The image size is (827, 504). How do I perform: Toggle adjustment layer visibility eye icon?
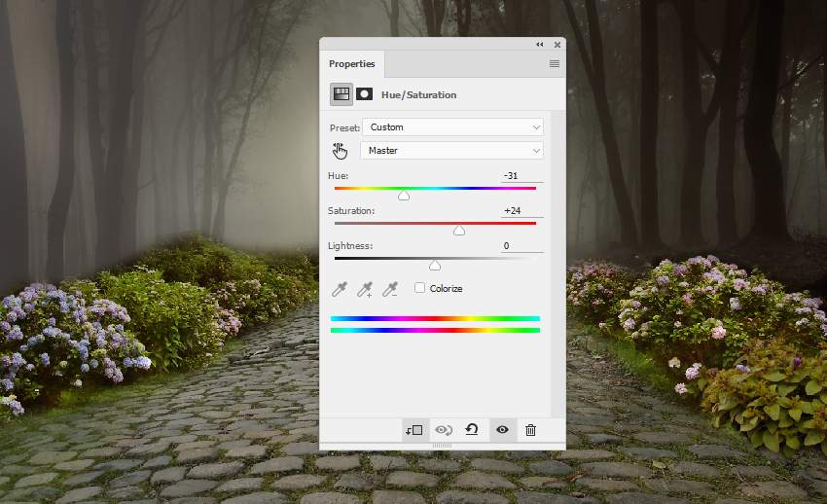tap(502, 430)
